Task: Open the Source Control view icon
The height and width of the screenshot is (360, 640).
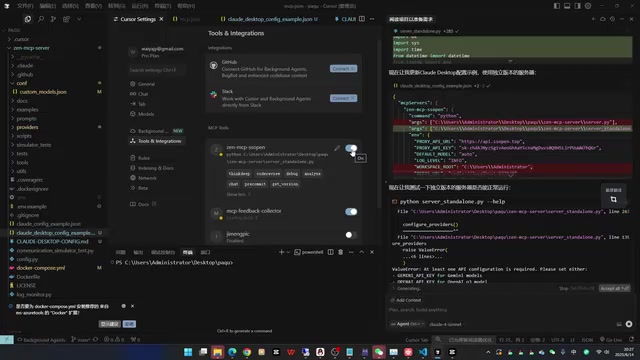Action: [53, 19]
